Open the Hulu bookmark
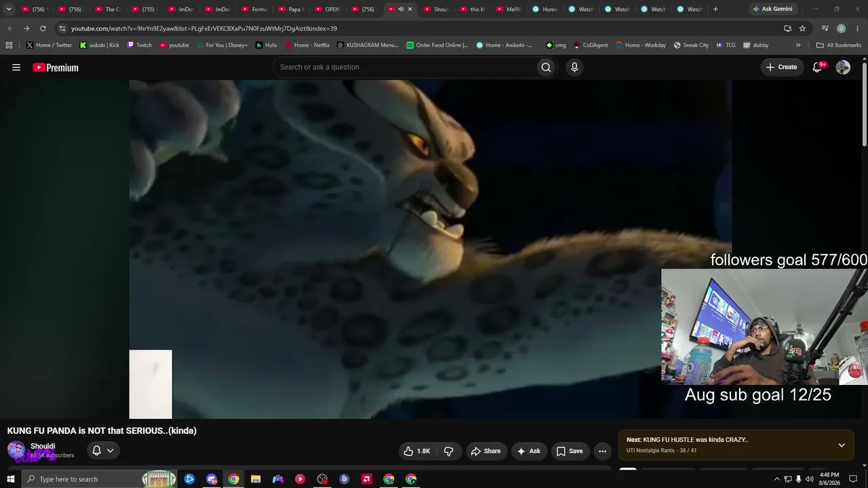Viewport: 868px width, 488px height. click(266, 45)
